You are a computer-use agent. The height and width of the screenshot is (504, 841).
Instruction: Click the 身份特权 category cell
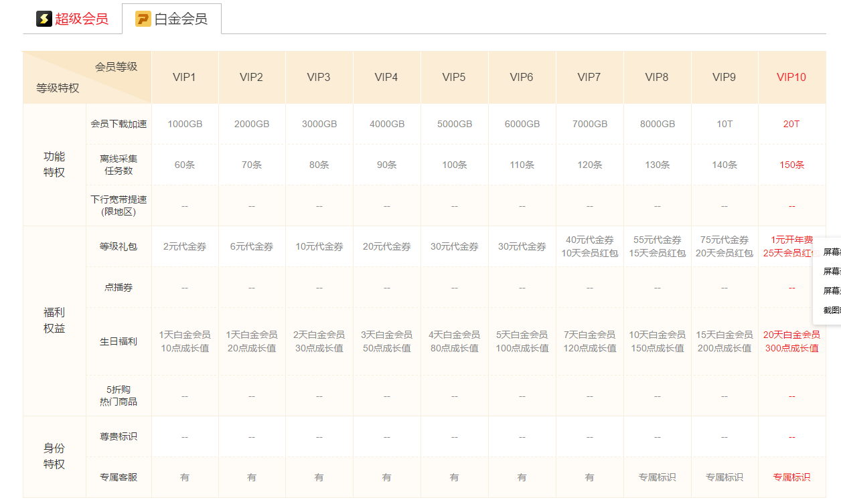click(54, 456)
